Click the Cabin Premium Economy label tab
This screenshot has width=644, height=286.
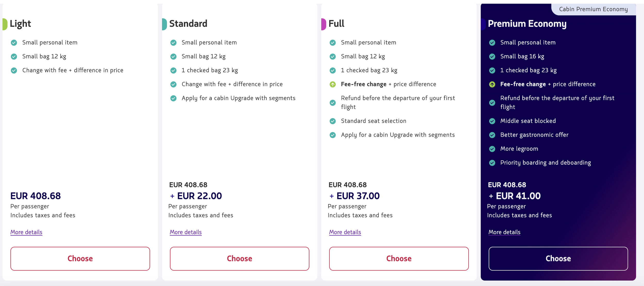point(593,9)
